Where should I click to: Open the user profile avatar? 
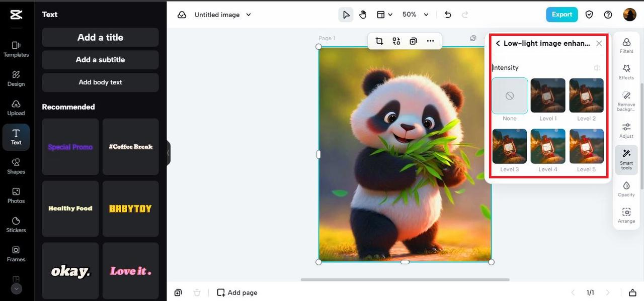pos(629,15)
